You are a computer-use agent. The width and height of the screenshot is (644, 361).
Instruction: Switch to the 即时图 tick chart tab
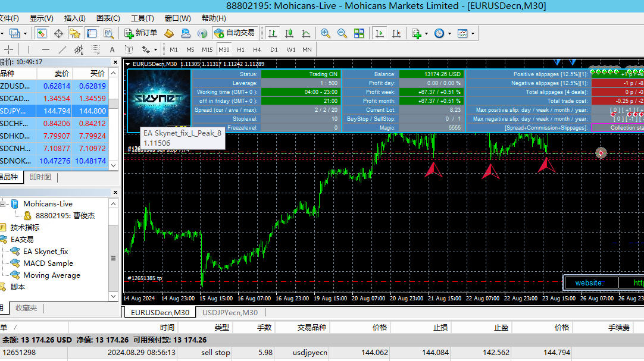[40, 177]
